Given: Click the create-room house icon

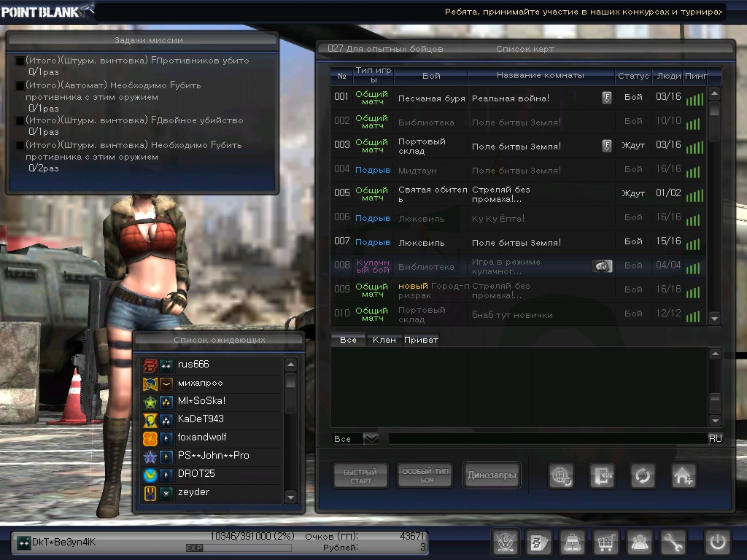Looking at the screenshot, I should [684, 475].
